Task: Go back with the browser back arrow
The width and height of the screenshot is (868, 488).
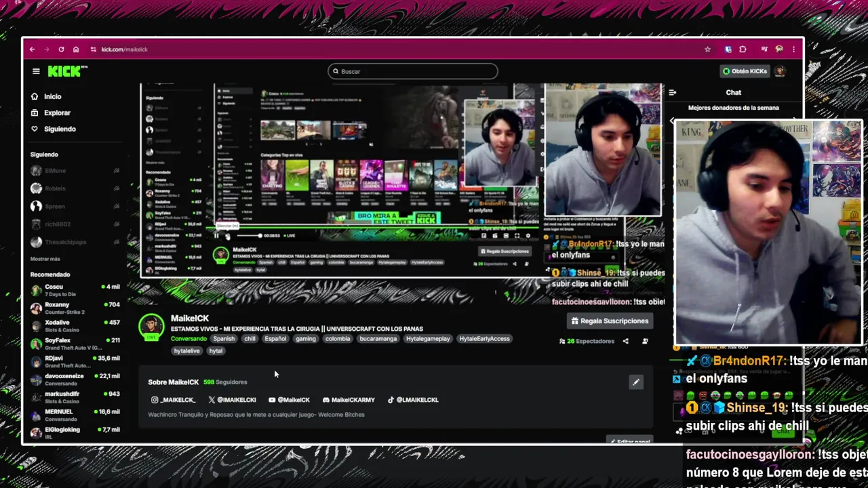Action: tap(32, 49)
